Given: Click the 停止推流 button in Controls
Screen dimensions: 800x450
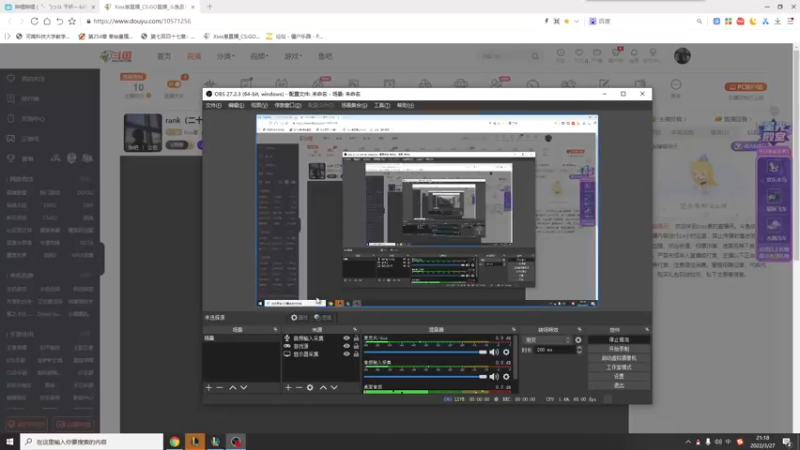Looking at the screenshot, I should (619, 340).
